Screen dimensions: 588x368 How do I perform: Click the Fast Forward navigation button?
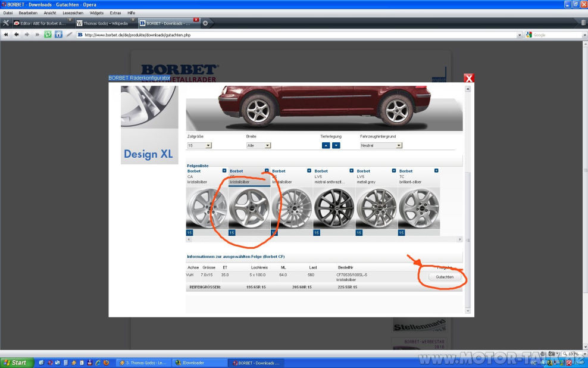coord(37,35)
